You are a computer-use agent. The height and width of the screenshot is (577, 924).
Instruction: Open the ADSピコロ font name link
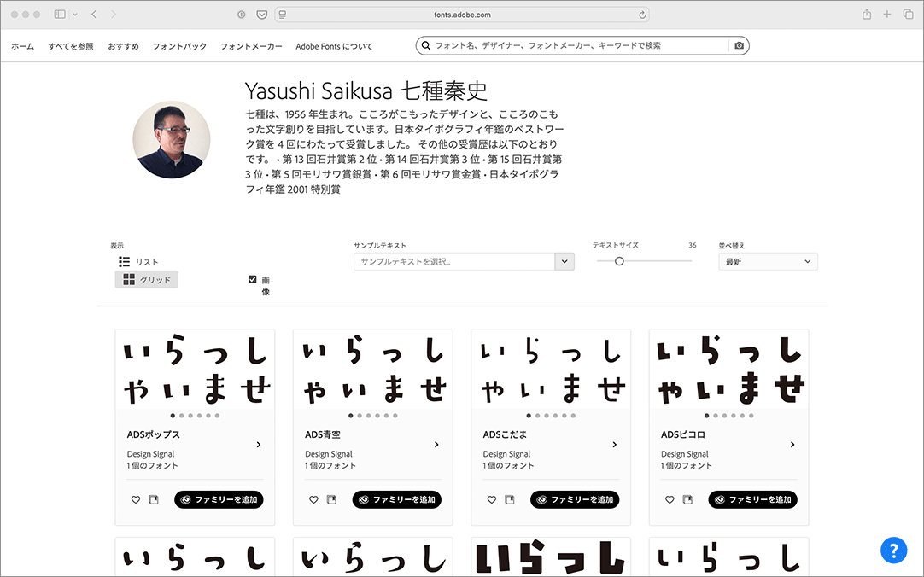pos(682,434)
